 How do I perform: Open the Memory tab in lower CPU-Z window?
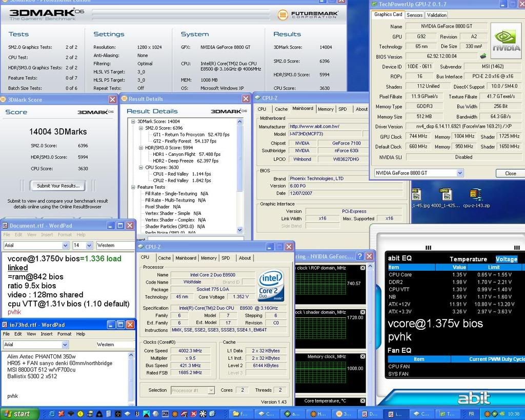(x=208, y=258)
